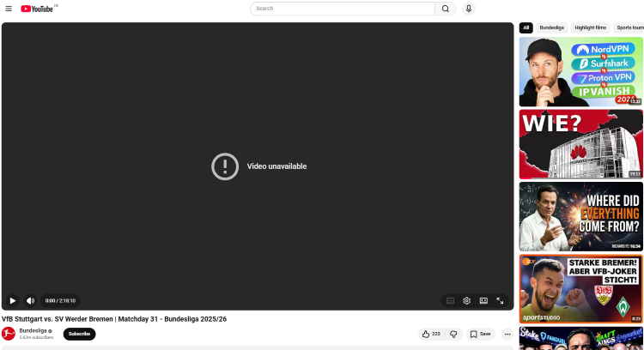Open Where Did Everything Come From video

pyautogui.click(x=580, y=217)
